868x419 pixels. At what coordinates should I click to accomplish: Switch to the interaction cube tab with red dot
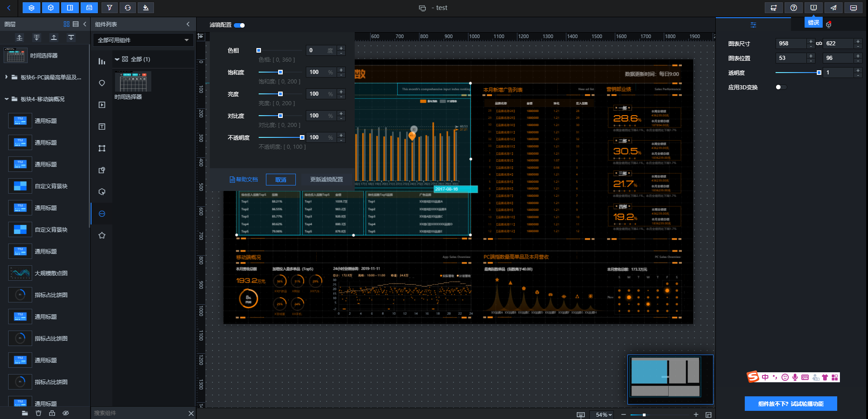[829, 24]
